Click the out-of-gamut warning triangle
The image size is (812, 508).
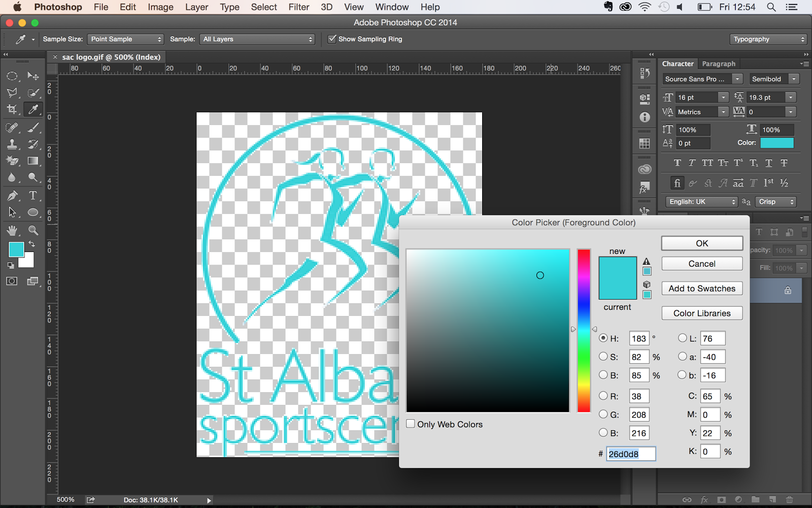[x=647, y=262]
